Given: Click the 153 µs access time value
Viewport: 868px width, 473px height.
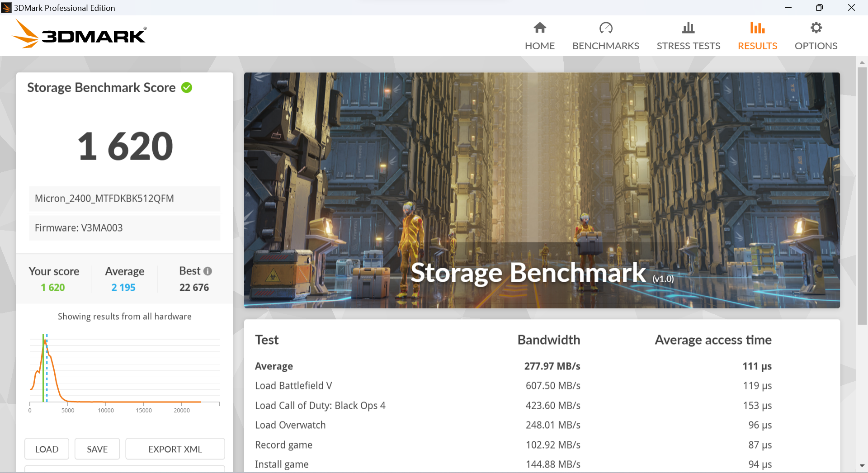Looking at the screenshot, I should [758, 406].
